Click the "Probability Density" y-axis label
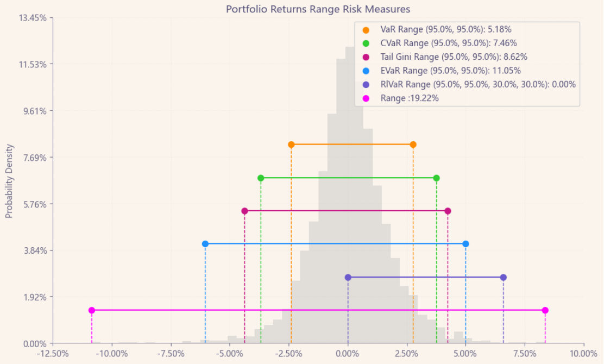 pos(9,181)
